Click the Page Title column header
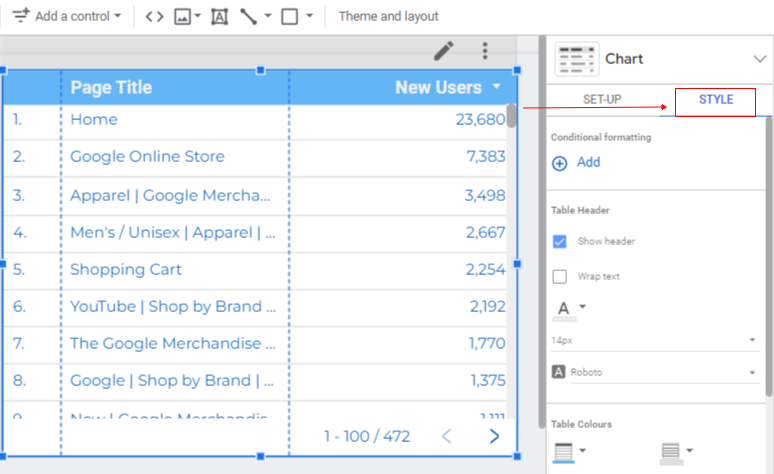The height and width of the screenshot is (474, 774). pos(111,87)
